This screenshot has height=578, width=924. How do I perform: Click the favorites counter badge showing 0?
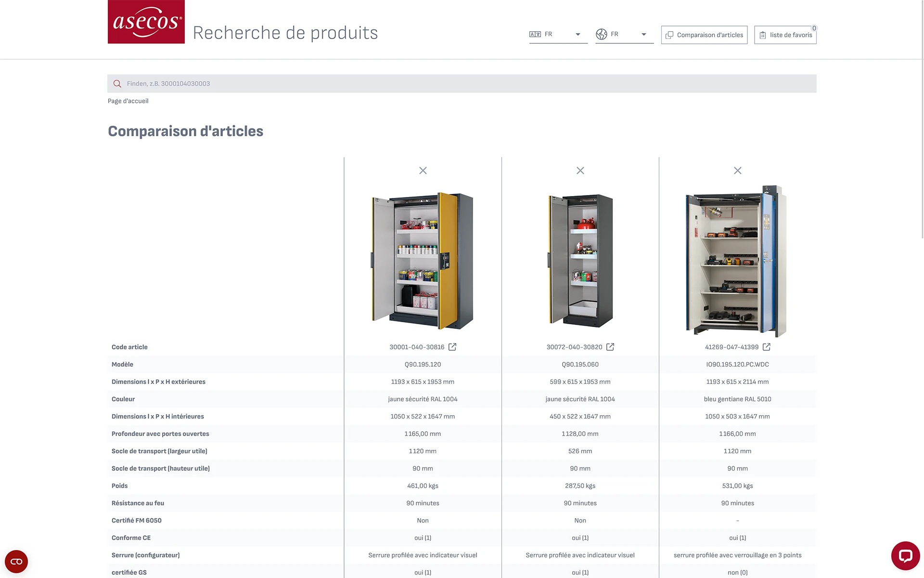[814, 28]
